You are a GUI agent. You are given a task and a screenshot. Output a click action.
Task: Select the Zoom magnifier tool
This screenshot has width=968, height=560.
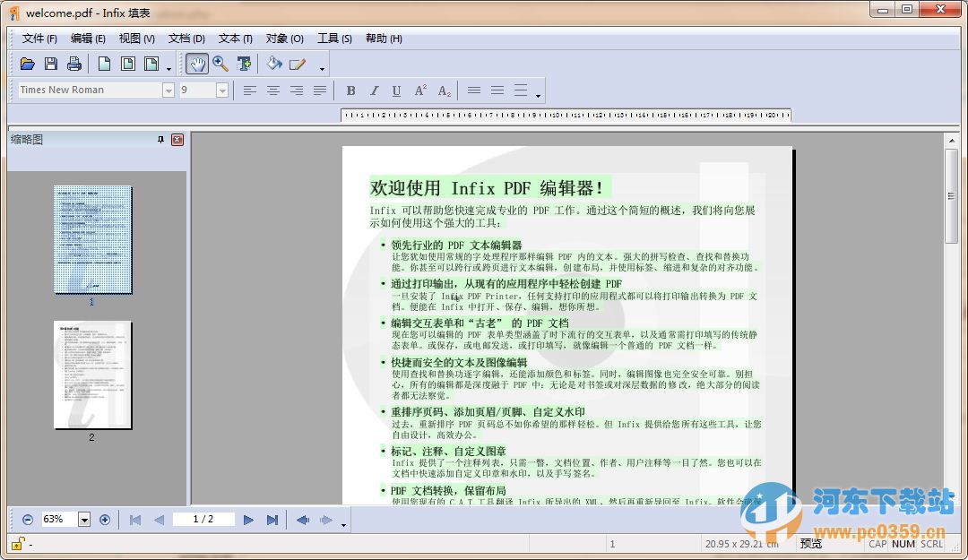pos(220,64)
